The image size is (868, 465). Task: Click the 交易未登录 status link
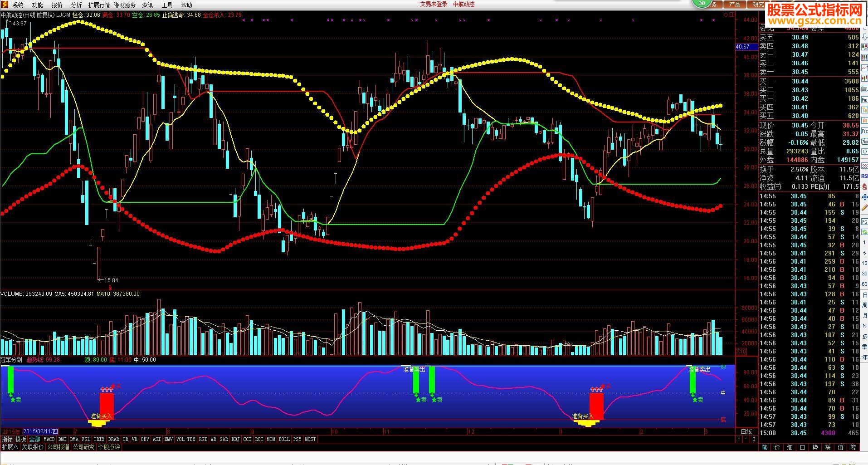click(434, 4)
